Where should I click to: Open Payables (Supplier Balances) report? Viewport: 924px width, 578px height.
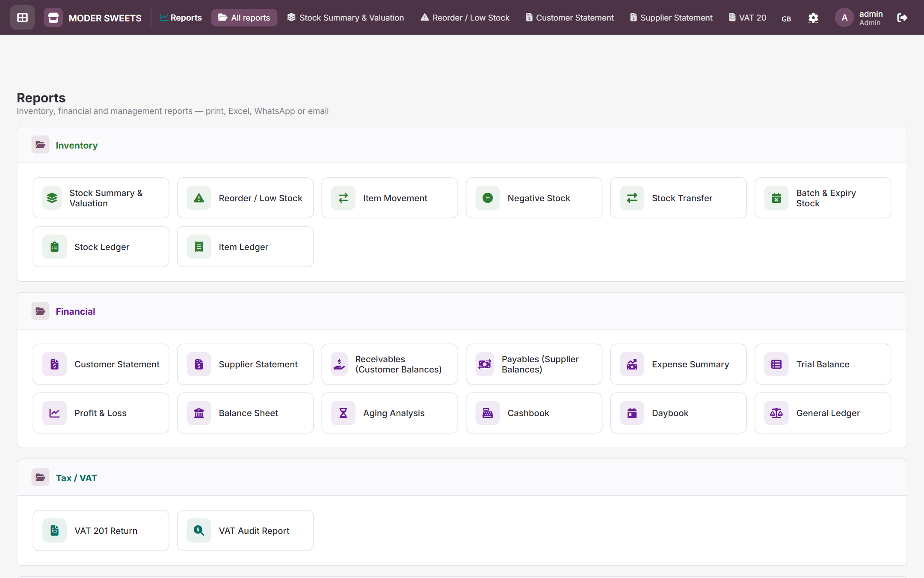coord(534,364)
